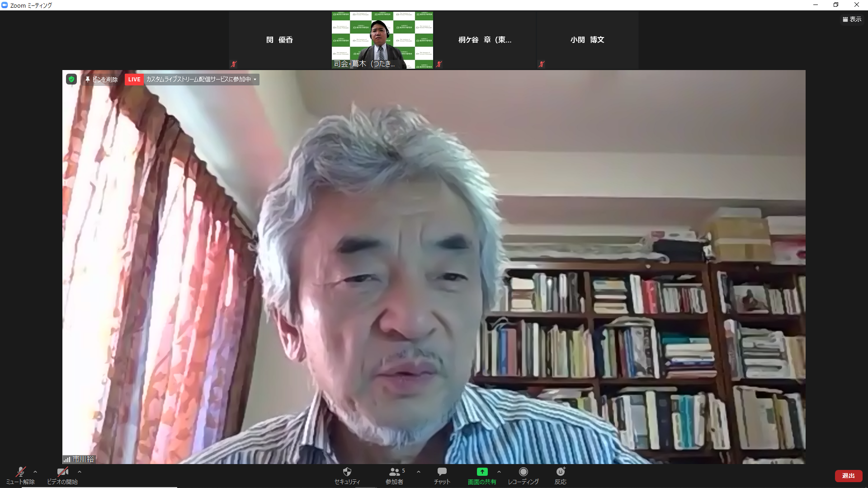Unmute microphone with ミュート解除 button

click(20, 476)
